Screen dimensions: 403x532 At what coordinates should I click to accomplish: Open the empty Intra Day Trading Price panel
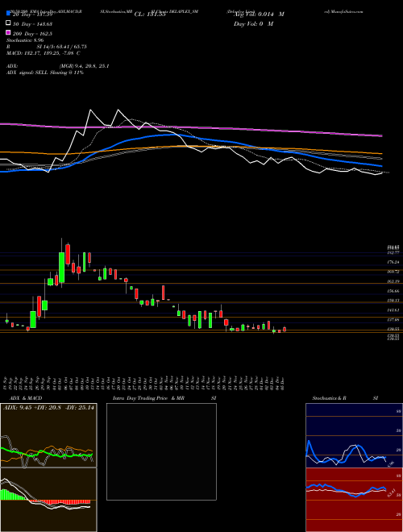[x=161, y=451]
